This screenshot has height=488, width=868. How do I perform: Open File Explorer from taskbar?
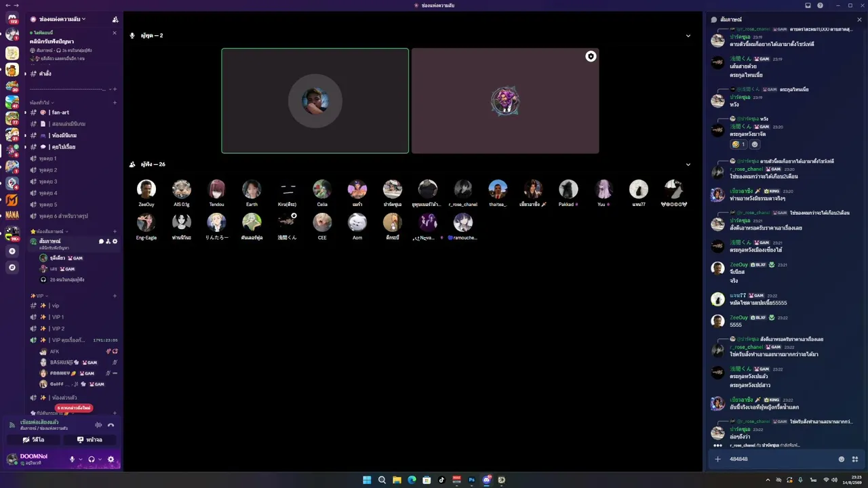[x=397, y=480]
